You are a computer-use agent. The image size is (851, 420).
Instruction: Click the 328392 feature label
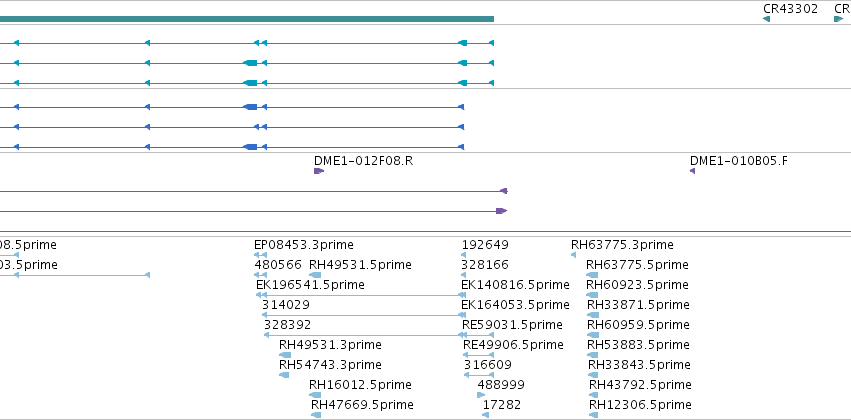coord(288,325)
